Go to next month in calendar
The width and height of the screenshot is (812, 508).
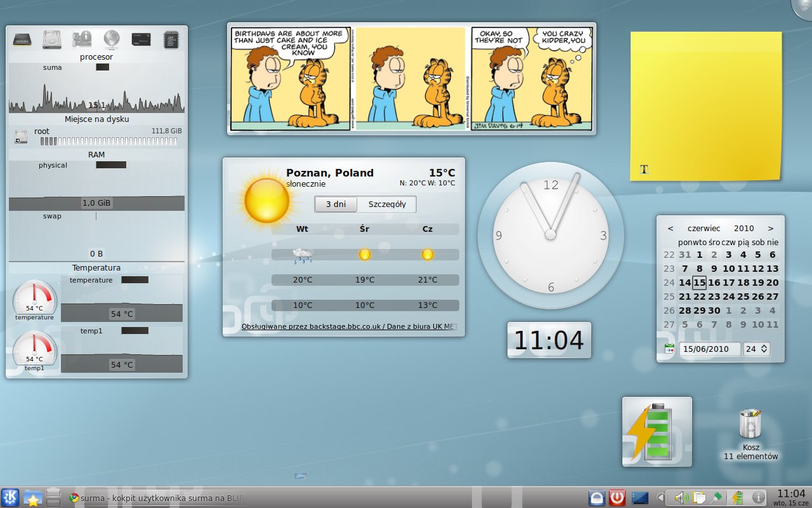[770, 228]
